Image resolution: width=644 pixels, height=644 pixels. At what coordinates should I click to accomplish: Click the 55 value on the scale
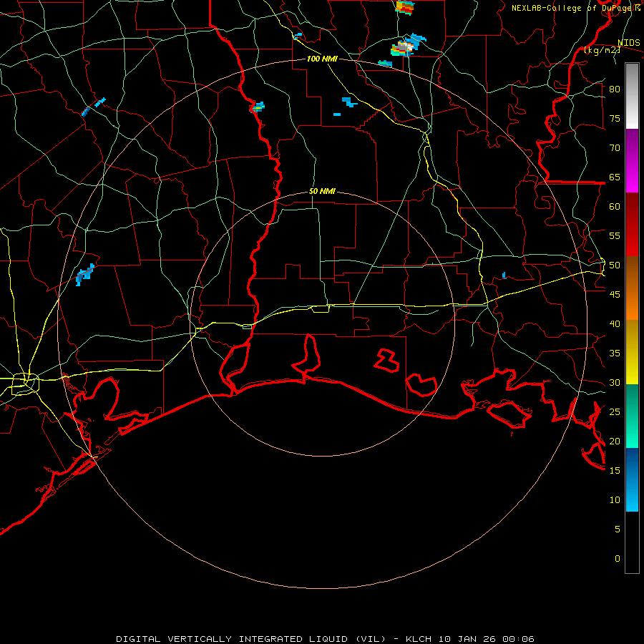pos(615,235)
